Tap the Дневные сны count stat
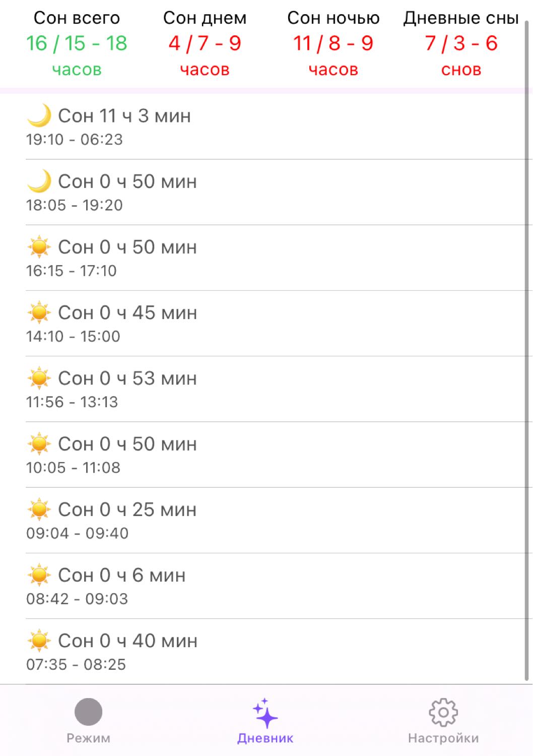 461,43
